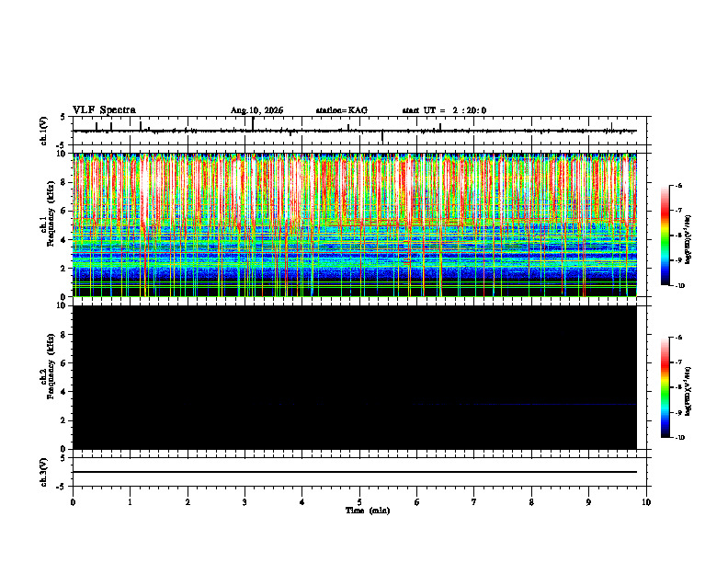This screenshot has height=563, width=728.
Task: Click the Time (min) axis label
Action: pos(368,511)
